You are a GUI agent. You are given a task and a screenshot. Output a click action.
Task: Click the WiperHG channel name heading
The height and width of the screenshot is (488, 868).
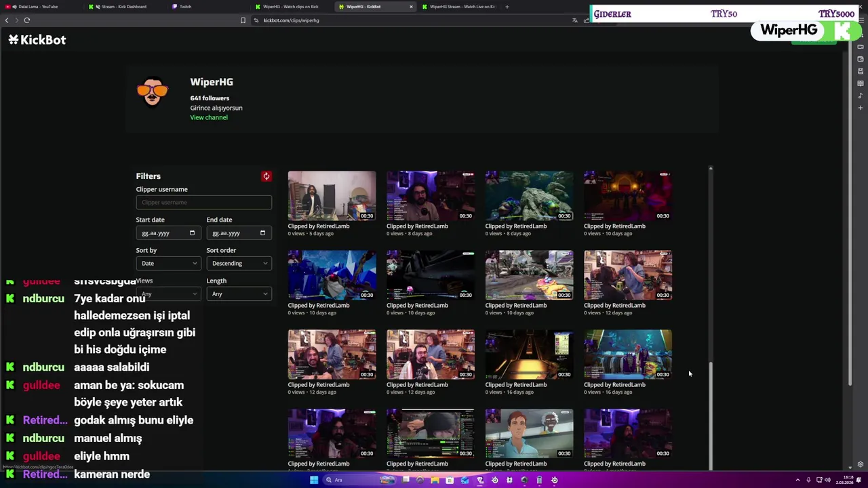tap(212, 82)
